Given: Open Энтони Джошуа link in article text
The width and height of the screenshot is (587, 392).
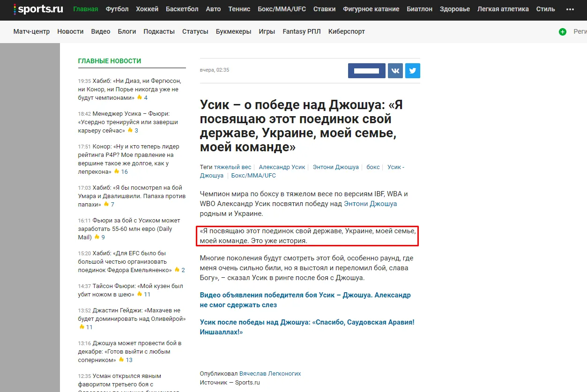Looking at the screenshot, I should point(370,204).
